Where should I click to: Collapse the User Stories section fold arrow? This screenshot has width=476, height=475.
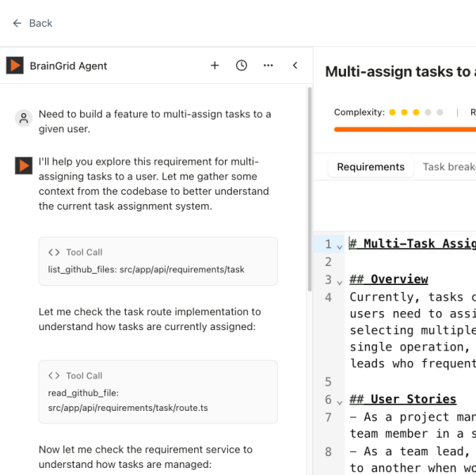click(340, 401)
